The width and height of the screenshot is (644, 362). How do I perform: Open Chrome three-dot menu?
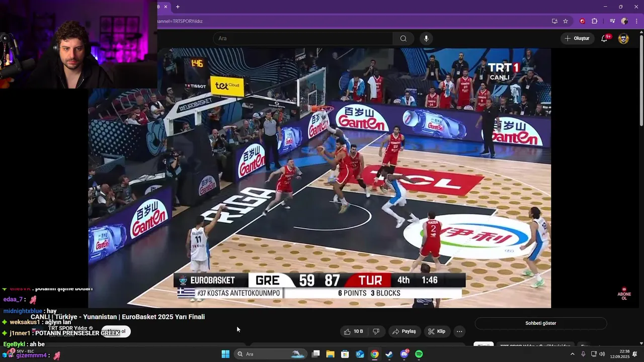636,21
